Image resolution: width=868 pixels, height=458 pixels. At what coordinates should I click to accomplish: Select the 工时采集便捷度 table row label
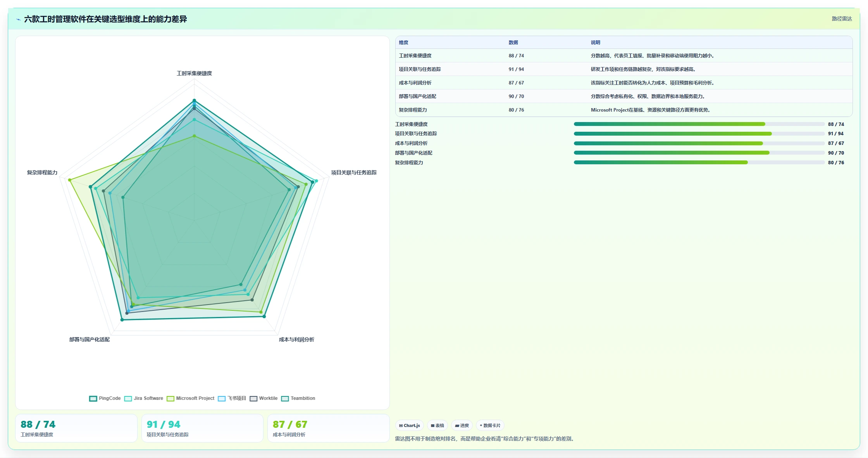[x=415, y=56]
